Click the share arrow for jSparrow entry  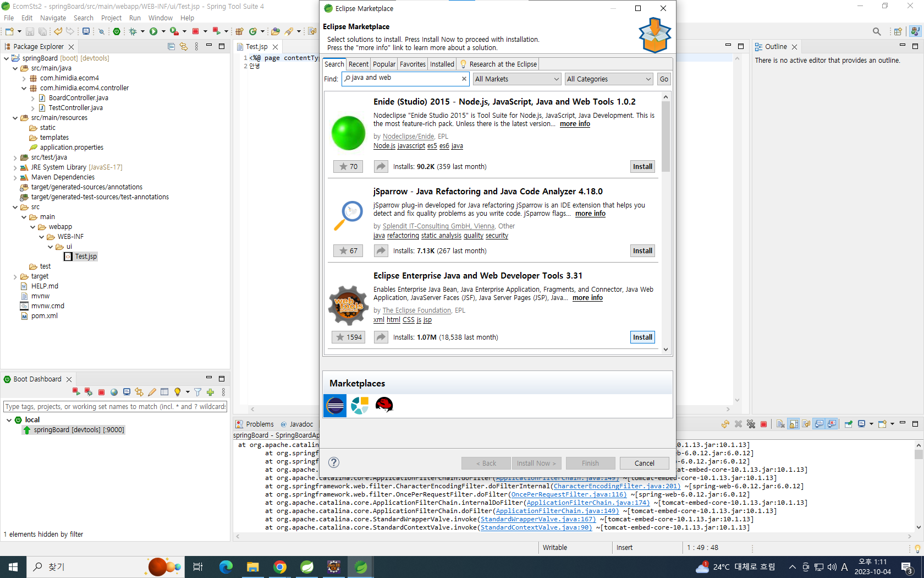click(x=381, y=250)
